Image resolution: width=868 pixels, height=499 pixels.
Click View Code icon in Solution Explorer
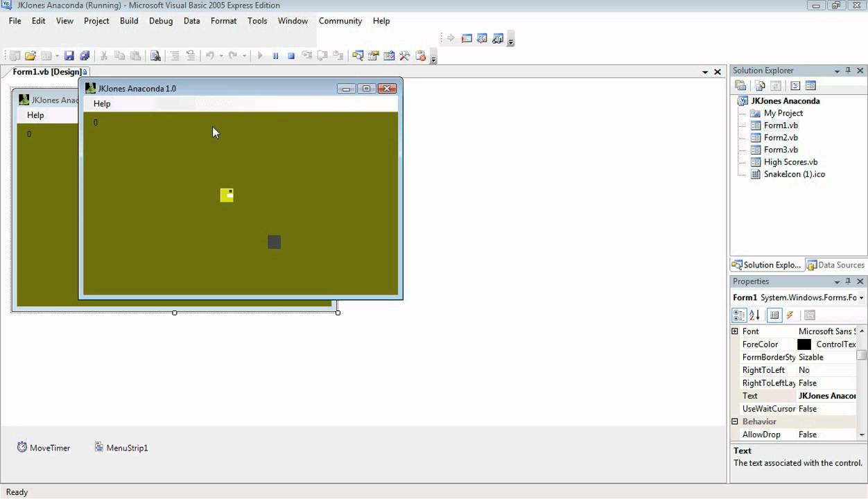point(795,86)
